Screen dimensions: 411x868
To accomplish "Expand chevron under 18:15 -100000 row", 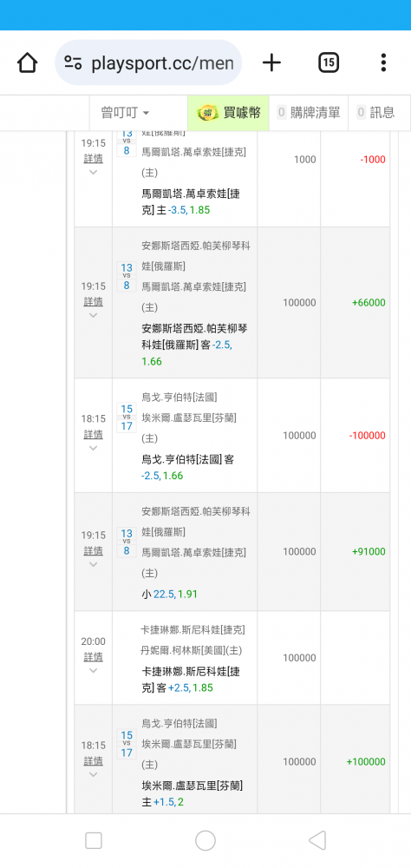I will tap(93, 448).
